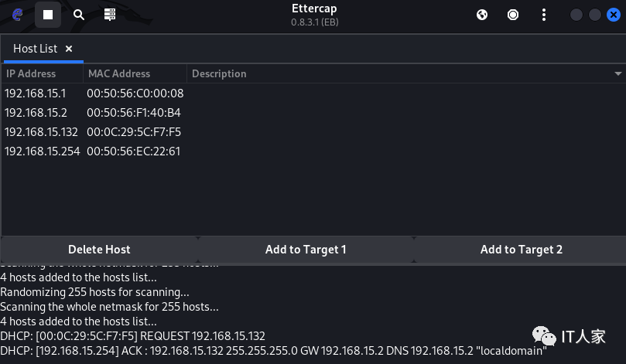Click Add to Target 1

(306, 250)
